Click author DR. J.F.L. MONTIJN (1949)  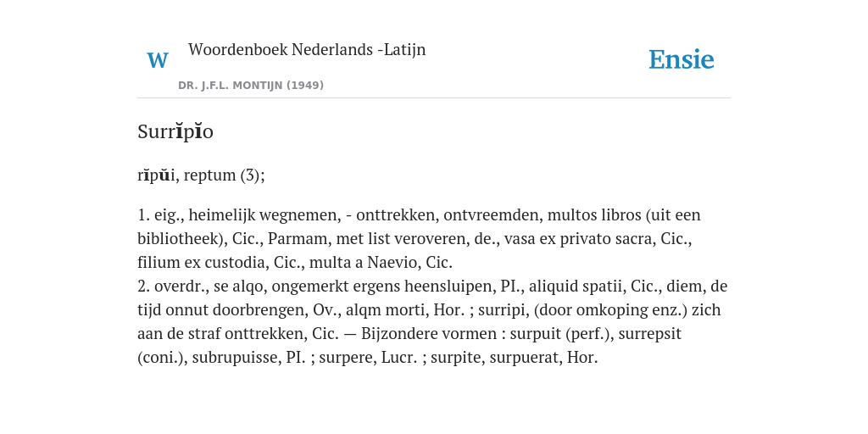pyautogui.click(x=251, y=86)
